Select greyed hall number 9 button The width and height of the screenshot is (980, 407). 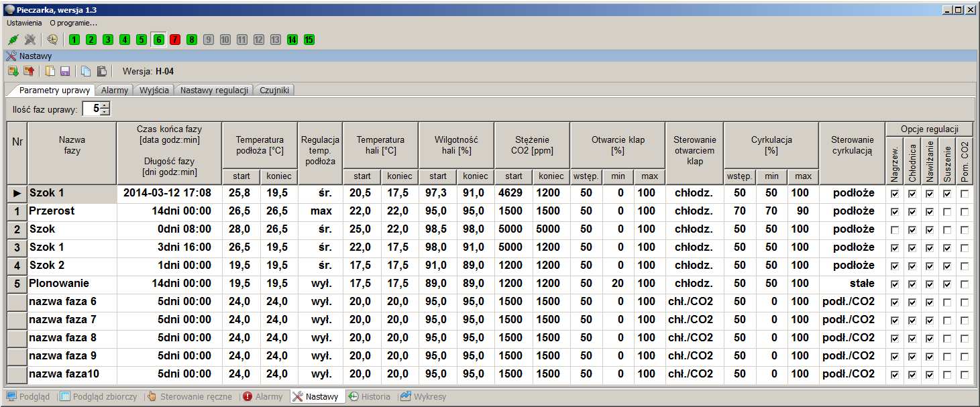[x=209, y=40]
